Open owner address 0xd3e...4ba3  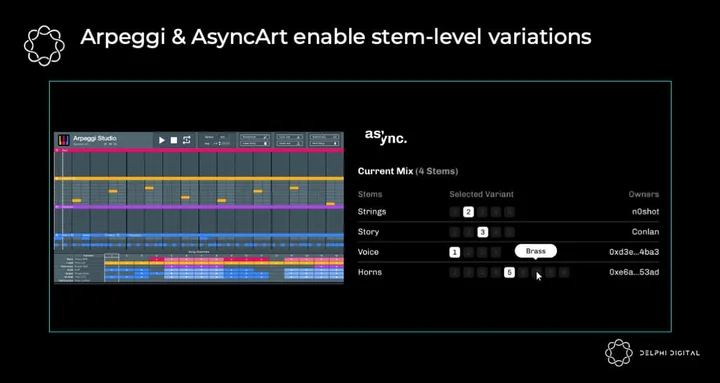coord(634,252)
